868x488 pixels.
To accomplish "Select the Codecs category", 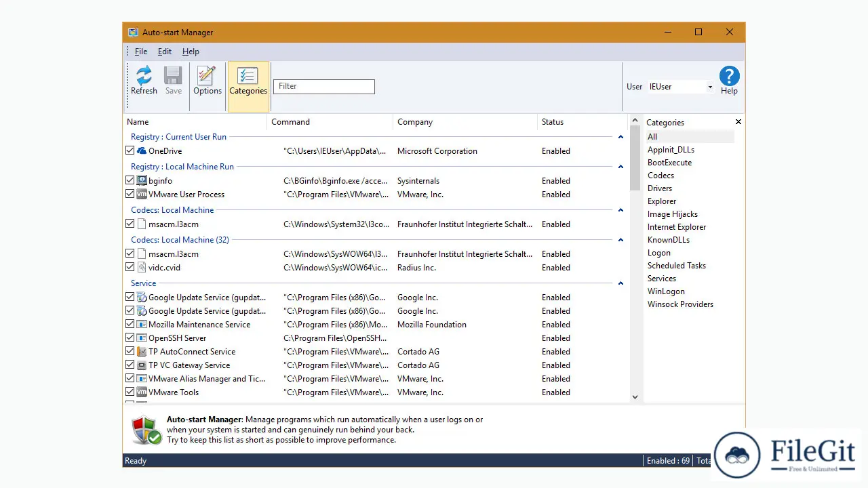I will 660,176.
